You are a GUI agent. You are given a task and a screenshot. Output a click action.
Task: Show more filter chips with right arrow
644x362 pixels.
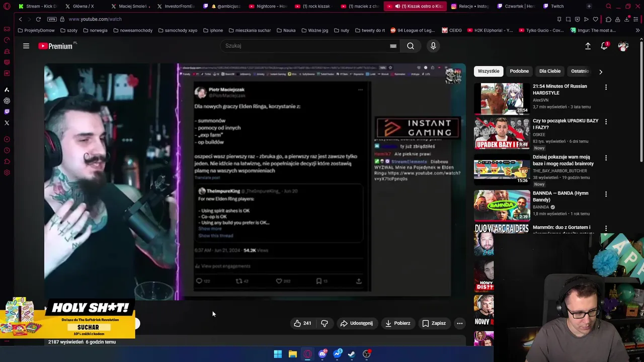pyautogui.click(x=600, y=71)
